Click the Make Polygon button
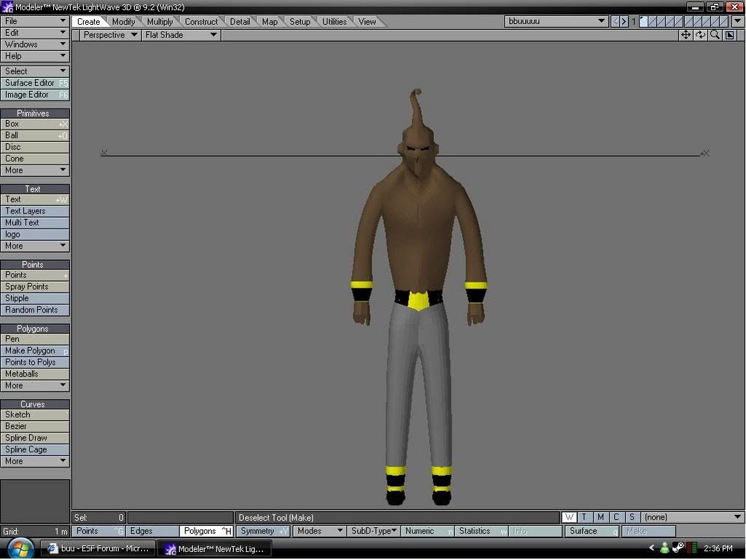Screen dimensions: 746x560 pos(35,351)
